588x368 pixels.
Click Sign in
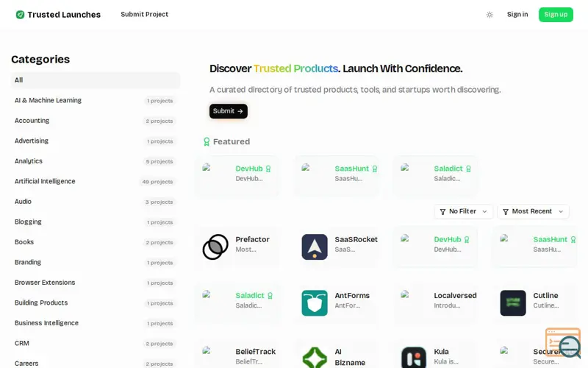coord(517,14)
